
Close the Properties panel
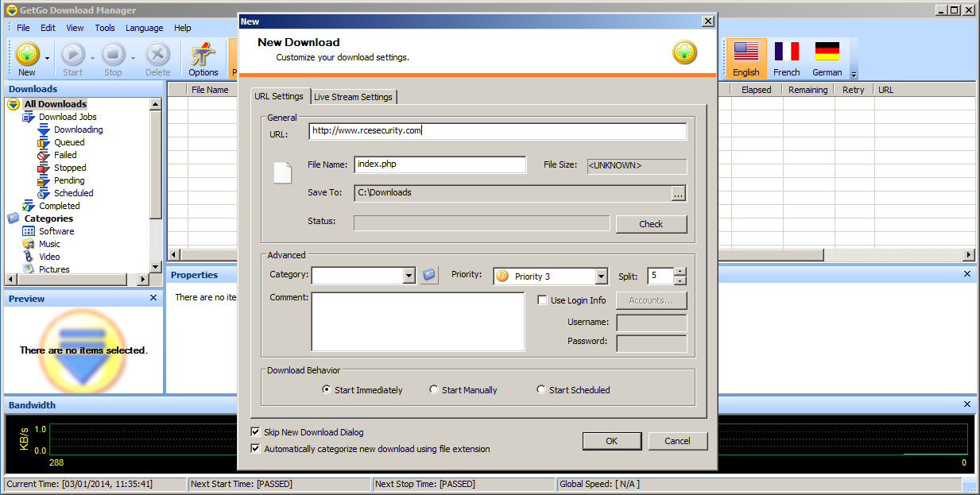(967, 274)
